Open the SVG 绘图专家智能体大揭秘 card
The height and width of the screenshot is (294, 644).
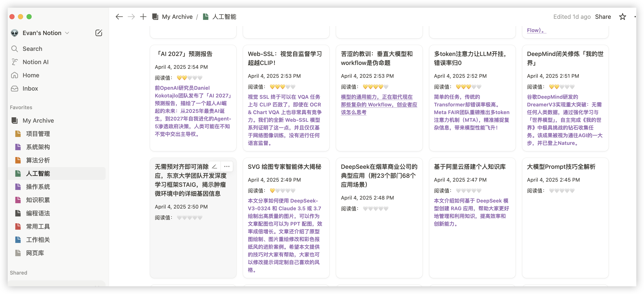point(284,167)
